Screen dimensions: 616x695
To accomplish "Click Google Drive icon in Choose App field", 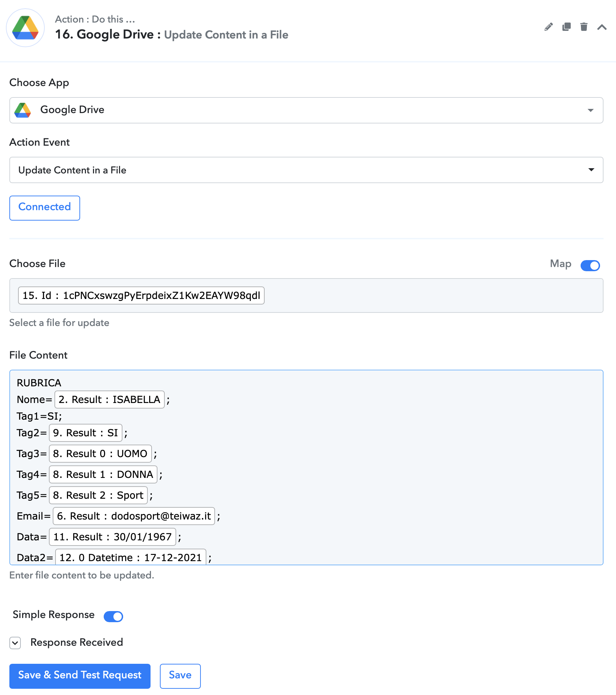I will pos(23,110).
